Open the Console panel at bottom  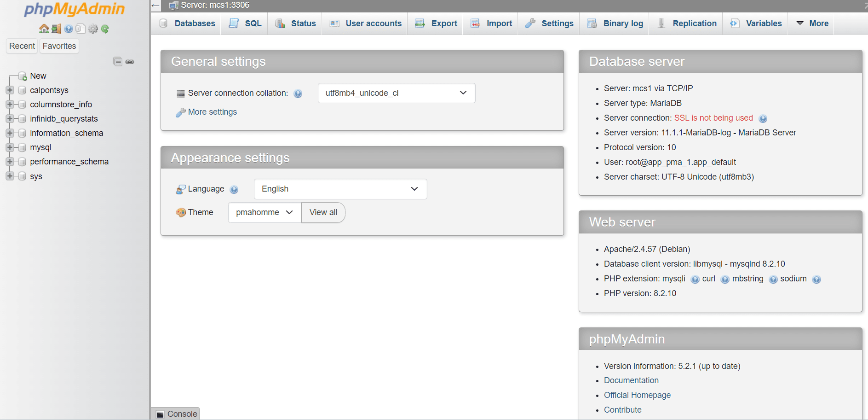(175, 414)
